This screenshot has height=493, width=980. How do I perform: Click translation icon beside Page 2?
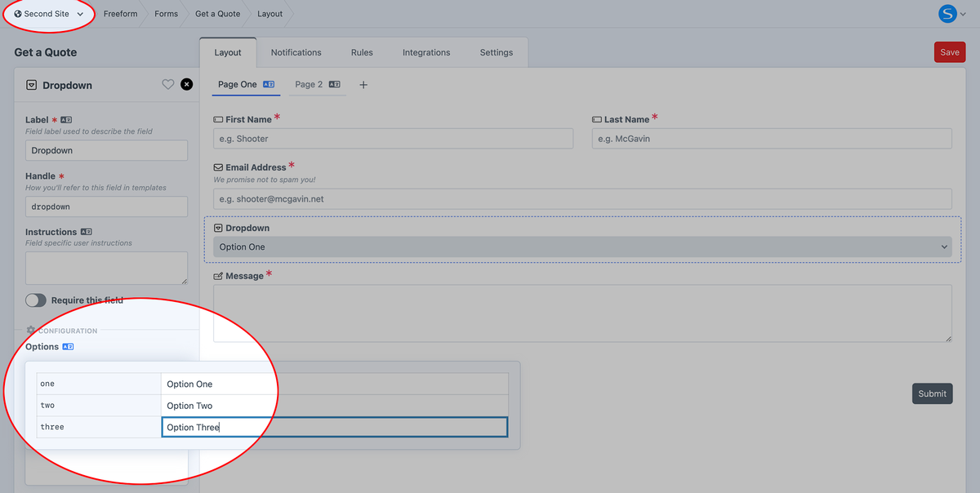[334, 84]
